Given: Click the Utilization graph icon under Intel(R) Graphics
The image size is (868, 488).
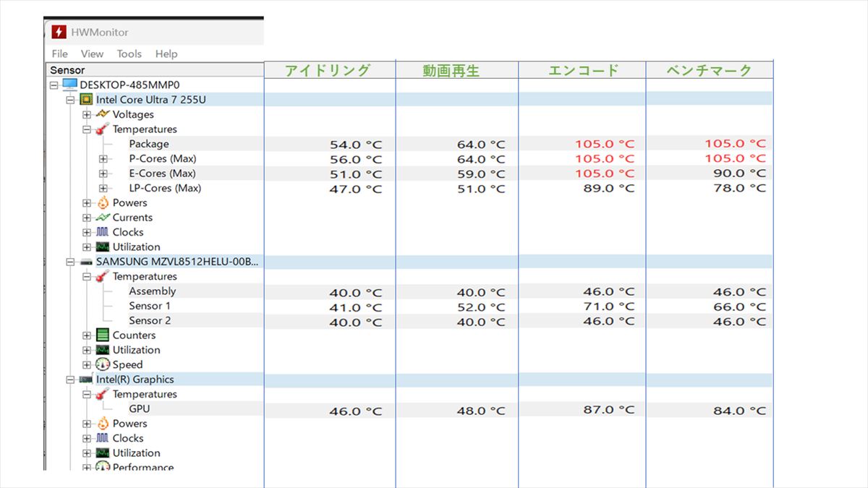Looking at the screenshot, I should pyautogui.click(x=102, y=453).
